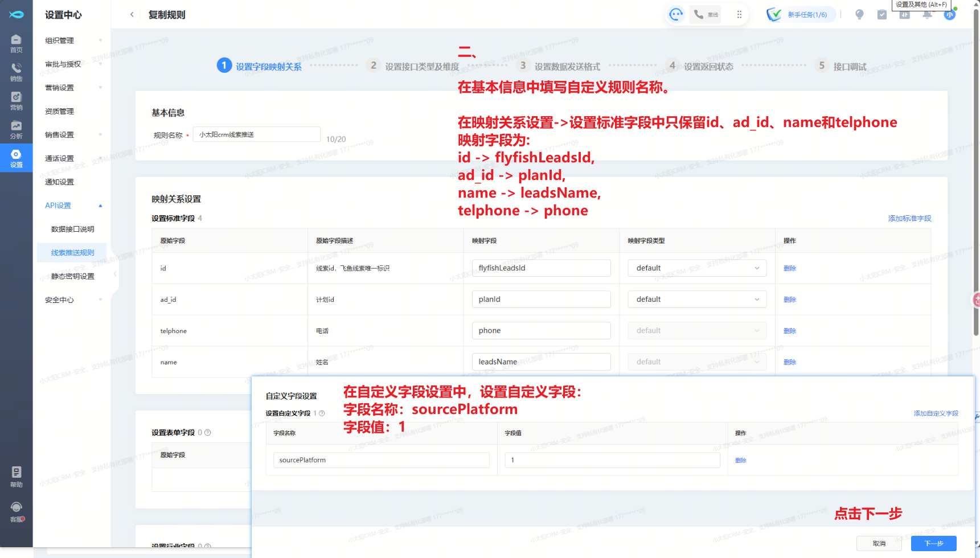Click 添加标准字段 link
Viewport: 980px width, 558px height.
coord(909,219)
